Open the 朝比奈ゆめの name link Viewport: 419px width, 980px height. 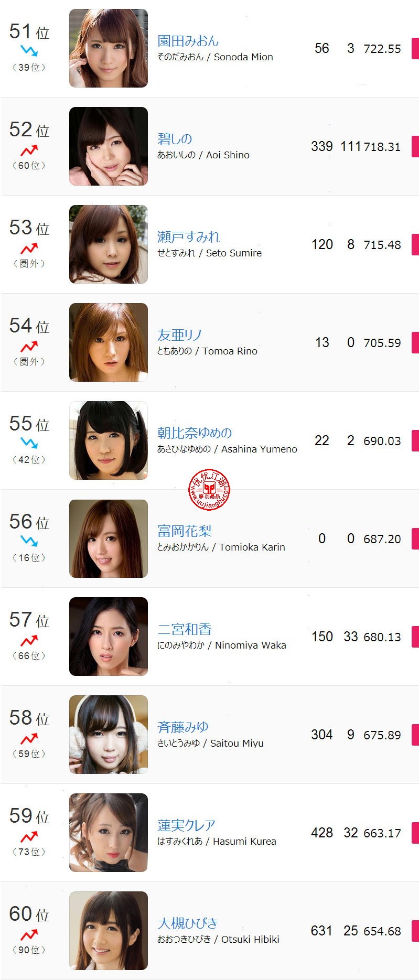tap(195, 433)
